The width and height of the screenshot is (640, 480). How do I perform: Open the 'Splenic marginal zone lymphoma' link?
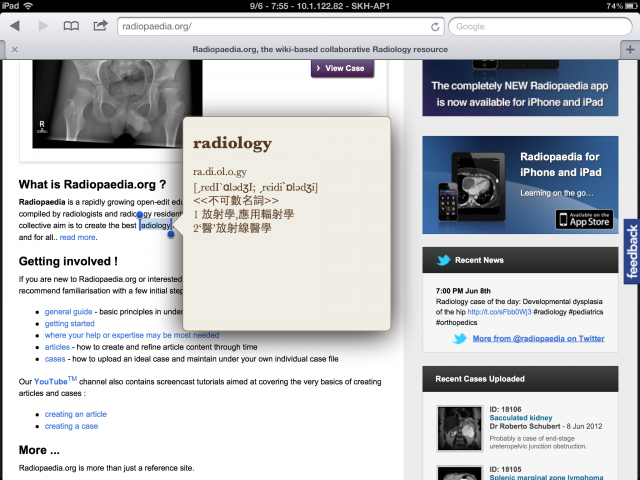pos(546,477)
